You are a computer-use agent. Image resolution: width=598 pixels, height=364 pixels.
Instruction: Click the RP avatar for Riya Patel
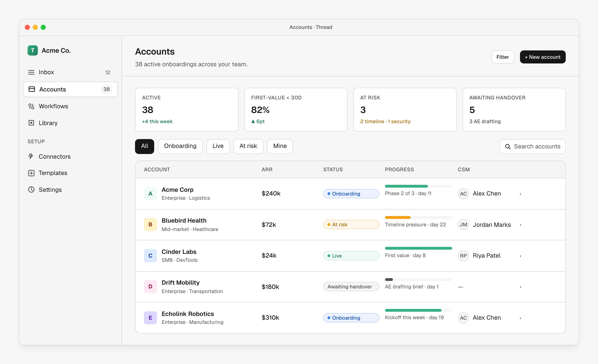pyautogui.click(x=463, y=256)
